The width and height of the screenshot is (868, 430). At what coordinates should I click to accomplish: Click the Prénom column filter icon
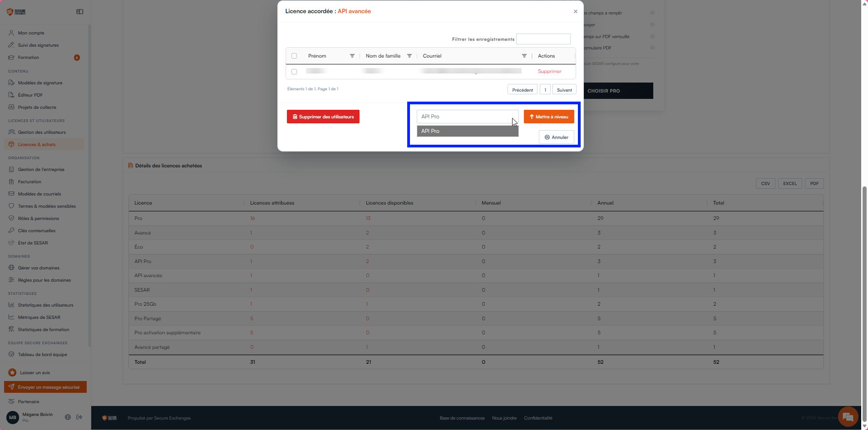click(x=352, y=56)
